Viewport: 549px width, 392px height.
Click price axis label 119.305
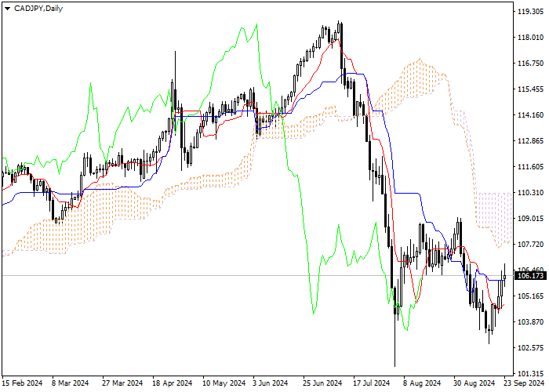530,12
